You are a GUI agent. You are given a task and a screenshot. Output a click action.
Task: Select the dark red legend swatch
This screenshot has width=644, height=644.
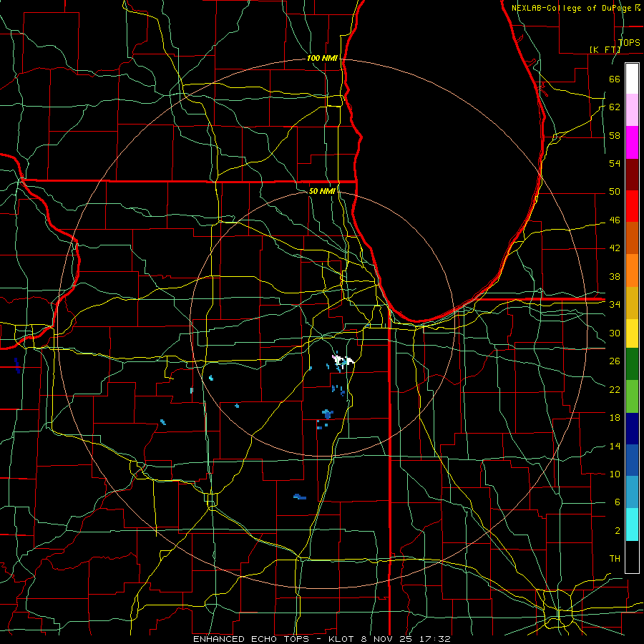pos(632,174)
